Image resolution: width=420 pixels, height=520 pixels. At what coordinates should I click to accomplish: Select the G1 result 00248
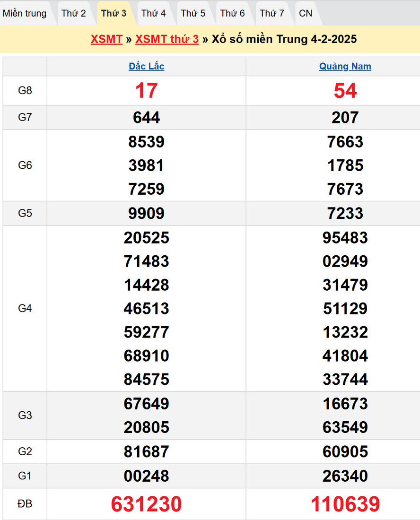146,476
